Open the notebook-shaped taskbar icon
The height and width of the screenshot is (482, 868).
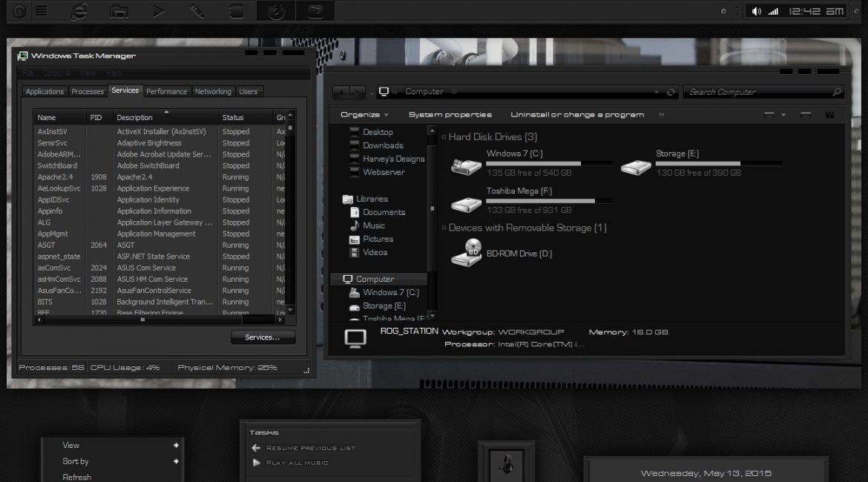237,12
